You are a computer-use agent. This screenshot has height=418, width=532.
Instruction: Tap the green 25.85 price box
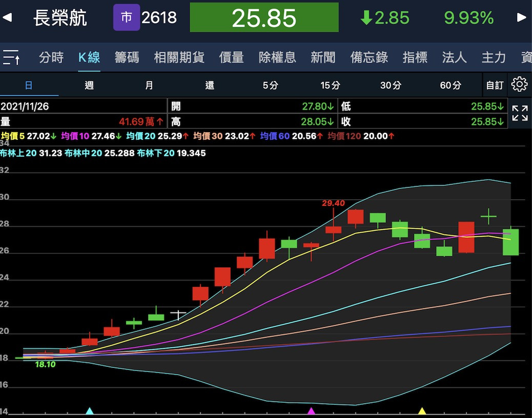pos(264,17)
